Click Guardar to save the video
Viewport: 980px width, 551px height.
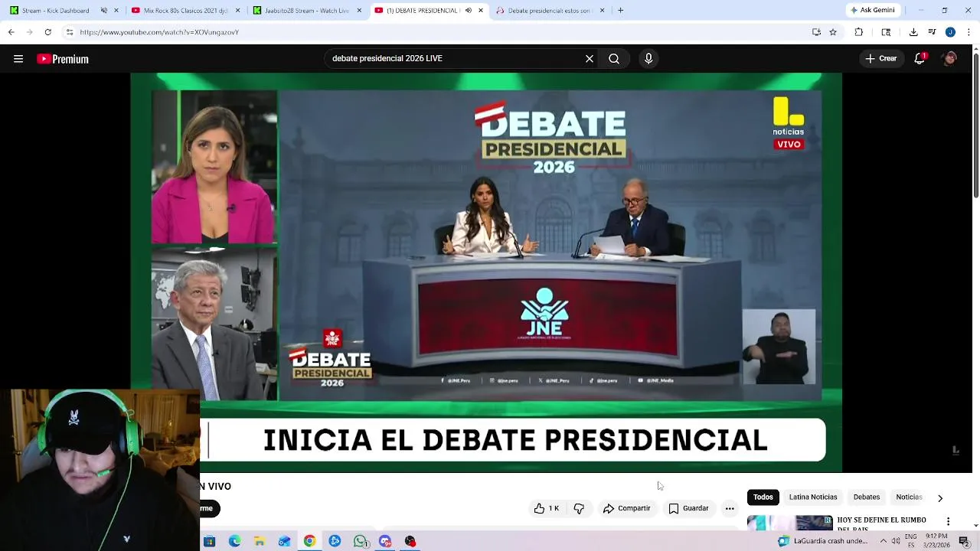pyautogui.click(x=688, y=508)
